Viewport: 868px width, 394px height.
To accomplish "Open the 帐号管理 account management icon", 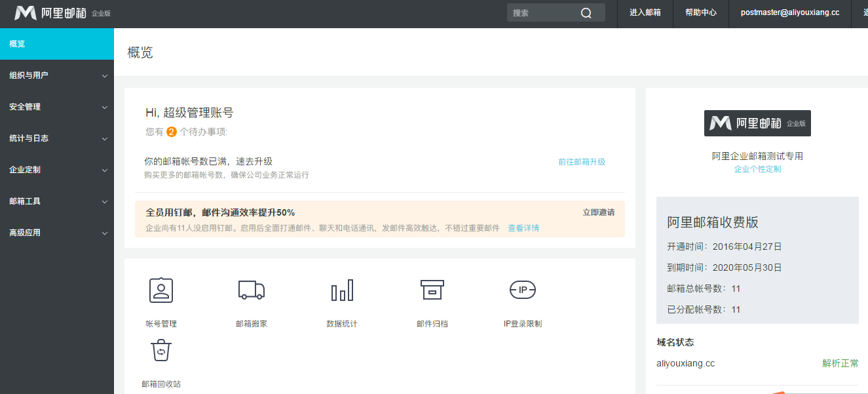I will coord(160,290).
